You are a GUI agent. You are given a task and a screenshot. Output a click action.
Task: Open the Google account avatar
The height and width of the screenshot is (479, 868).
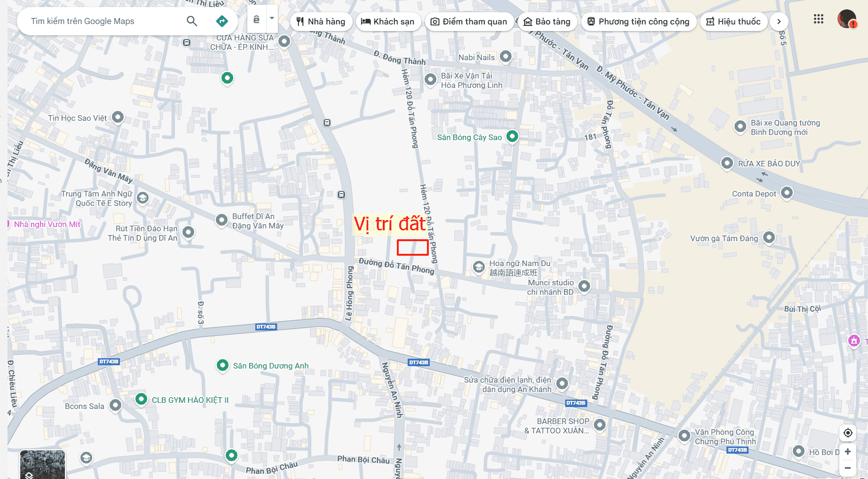(x=847, y=19)
